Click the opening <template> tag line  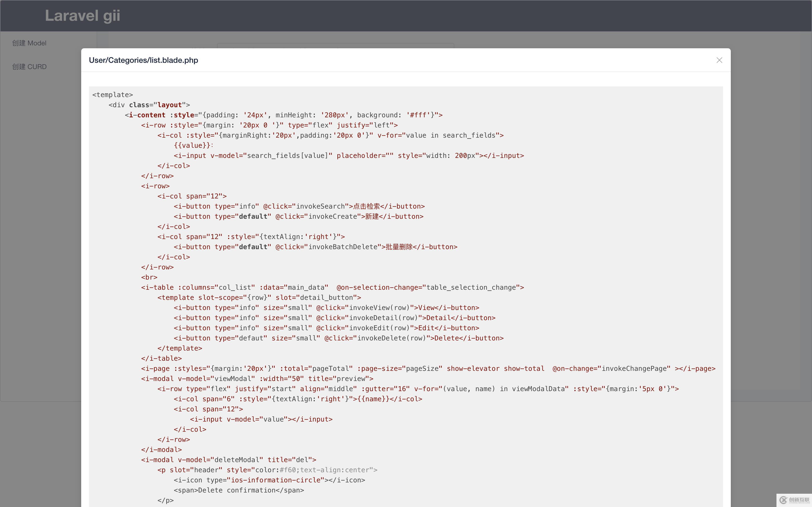113,95
